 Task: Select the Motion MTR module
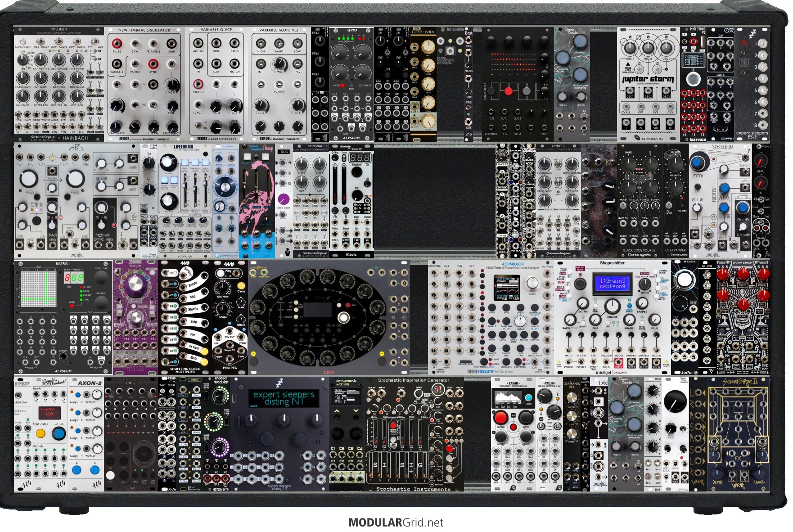216,434
